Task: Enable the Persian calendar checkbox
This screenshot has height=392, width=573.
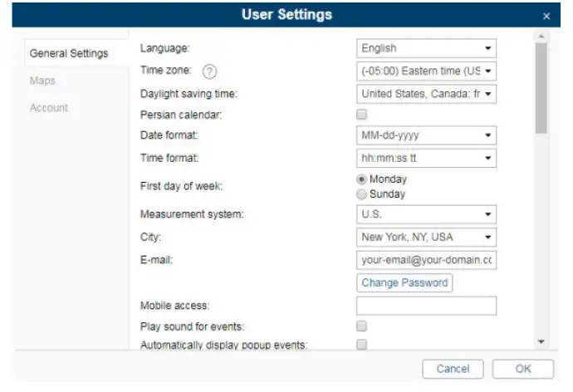Action: point(361,115)
